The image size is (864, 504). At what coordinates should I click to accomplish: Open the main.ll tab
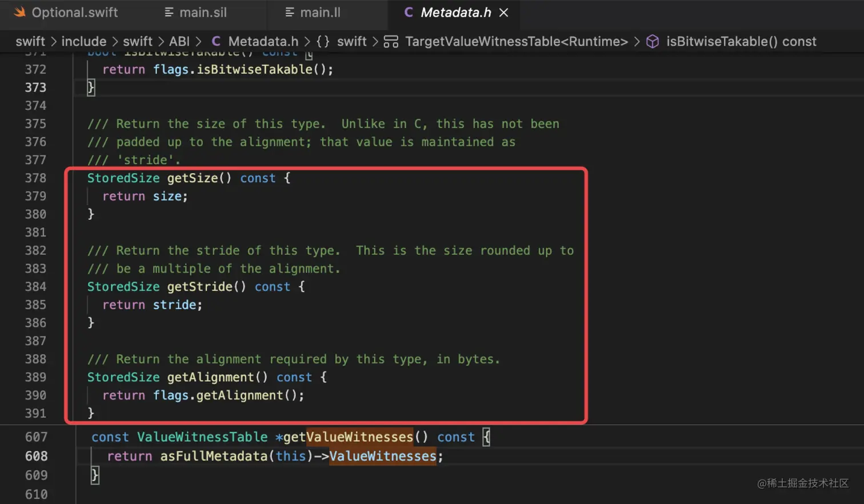[320, 13]
